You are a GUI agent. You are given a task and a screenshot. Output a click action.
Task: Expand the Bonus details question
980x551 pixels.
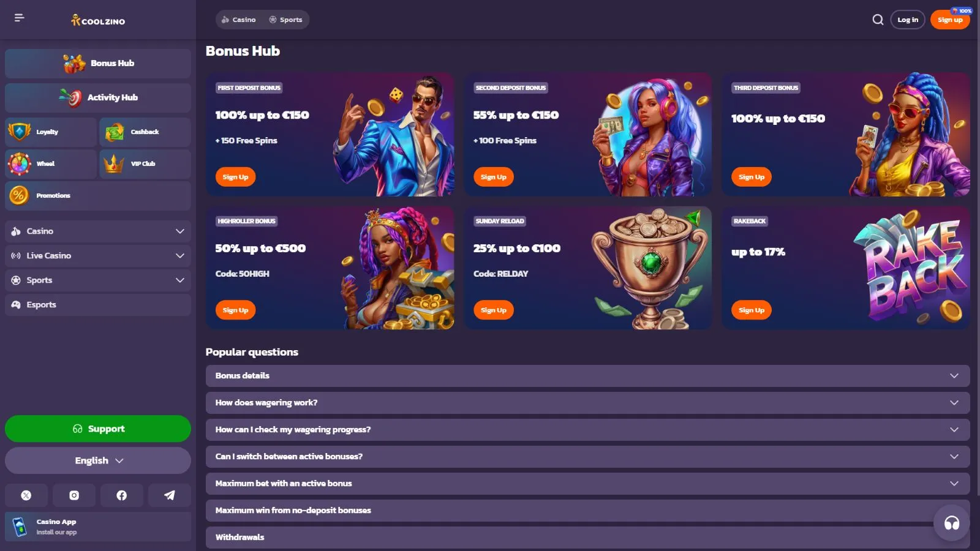pos(588,376)
